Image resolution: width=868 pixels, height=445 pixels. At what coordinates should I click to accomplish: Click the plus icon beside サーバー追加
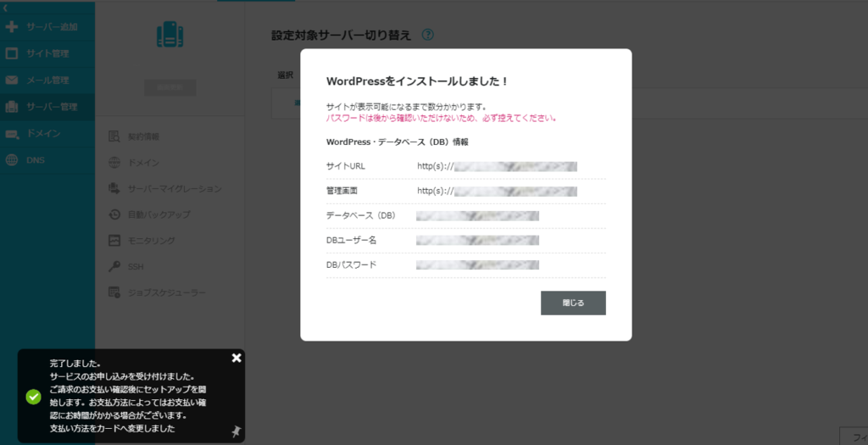(12, 26)
